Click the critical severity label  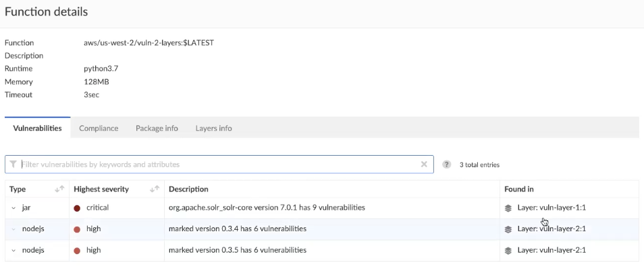(97, 208)
